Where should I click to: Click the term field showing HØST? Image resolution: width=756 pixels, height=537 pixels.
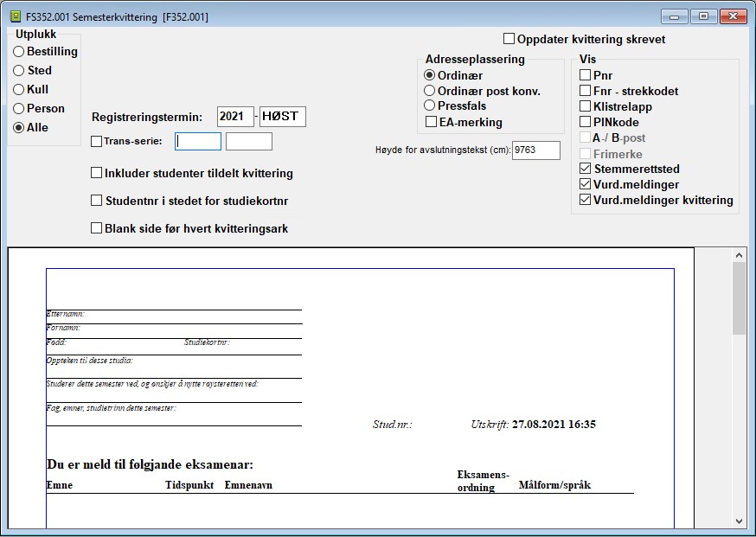pyautogui.click(x=283, y=117)
